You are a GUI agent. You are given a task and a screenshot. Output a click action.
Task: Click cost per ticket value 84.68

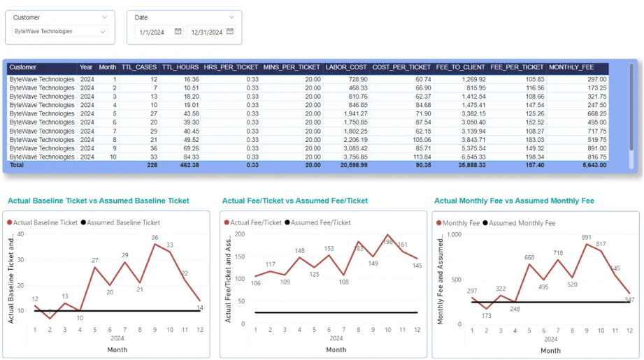(x=423, y=105)
